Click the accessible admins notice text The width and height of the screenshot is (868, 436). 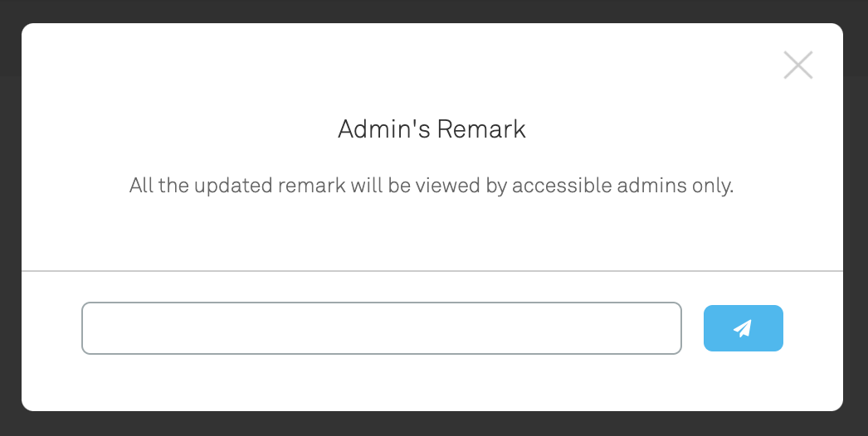pyautogui.click(x=432, y=186)
